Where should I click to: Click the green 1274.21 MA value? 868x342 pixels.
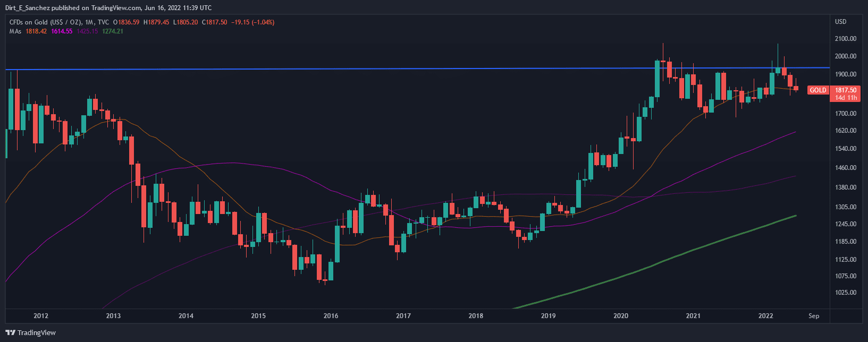(112, 31)
